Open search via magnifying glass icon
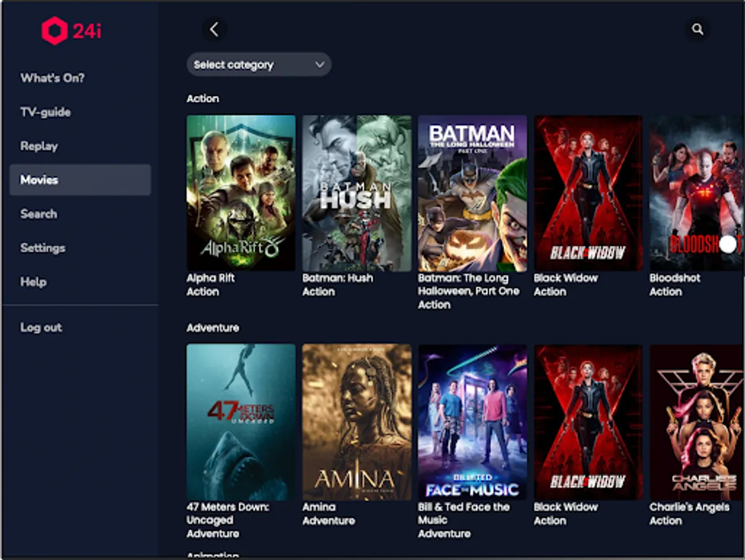The height and width of the screenshot is (560, 745). pyautogui.click(x=697, y=29)
